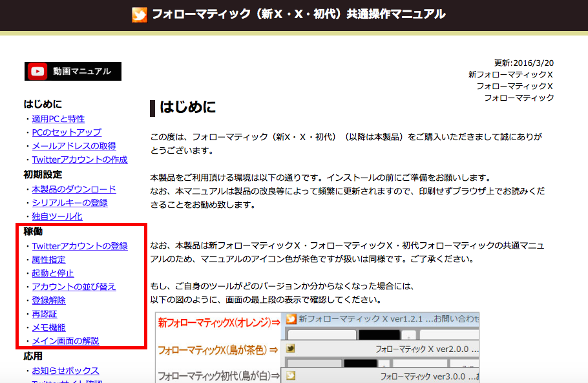The width and height of the screenshot is (588, 383).
Task: Click the orange bird logo in the header
Action: pyautogui.click(x=140, y=15)
